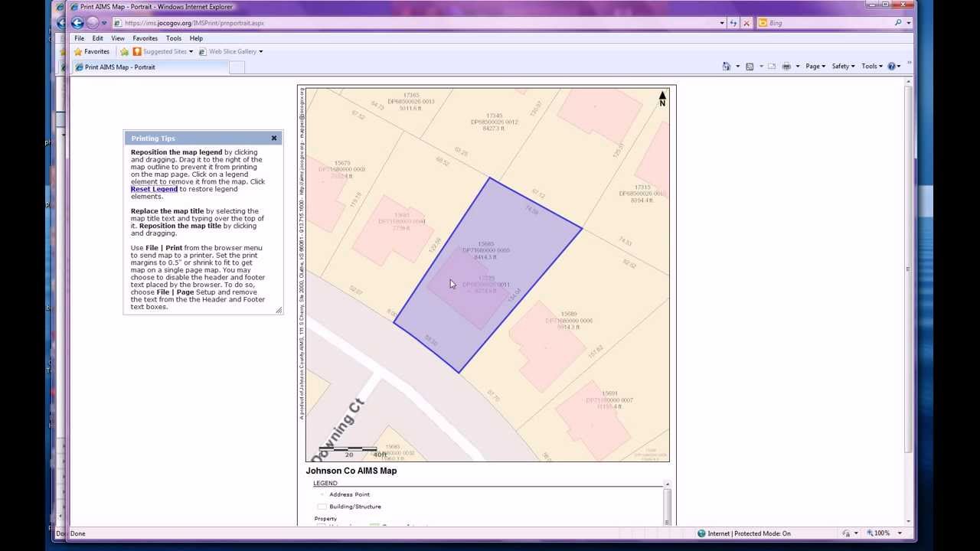Click the Done status text

(x=78, y=533)
